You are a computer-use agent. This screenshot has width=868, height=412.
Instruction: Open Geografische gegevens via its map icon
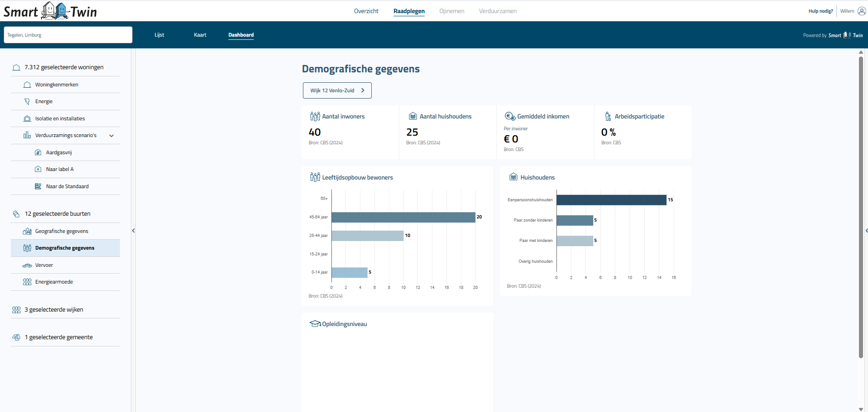click(27, 231)
